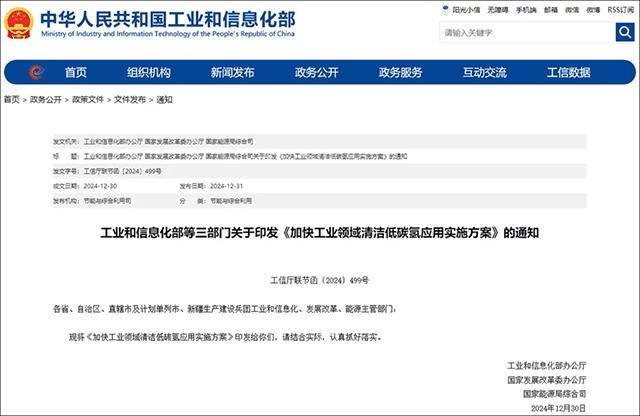Click the 分类 value 节能与综合利用
The height and width of the screenshot is (416, 640).
tap(231, 201)
